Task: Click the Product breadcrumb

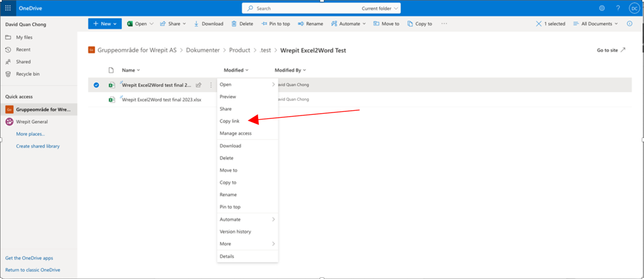Action: click(239, 50)
